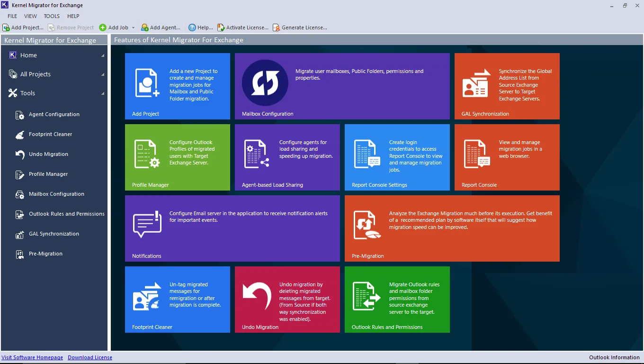Click Footprint Cleaner tile icon
Viewport: 644px width, 364px height.
tap(147, 296)
